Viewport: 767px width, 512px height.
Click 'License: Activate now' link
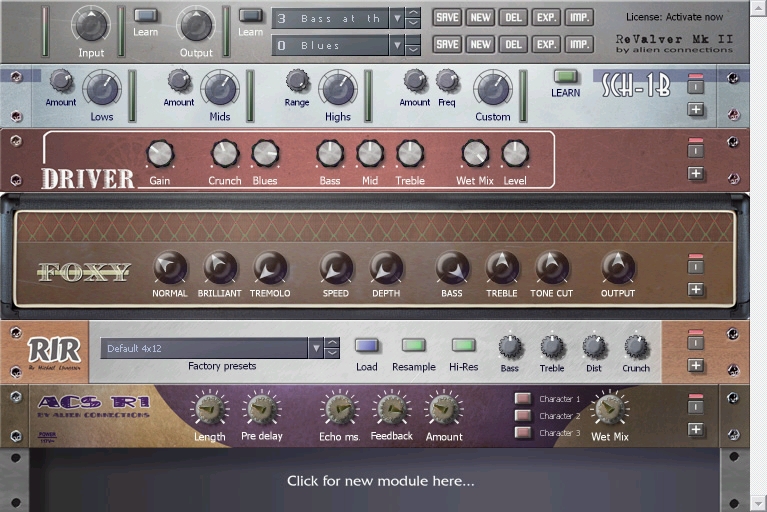pyautogui.click(x=674, y=17)
